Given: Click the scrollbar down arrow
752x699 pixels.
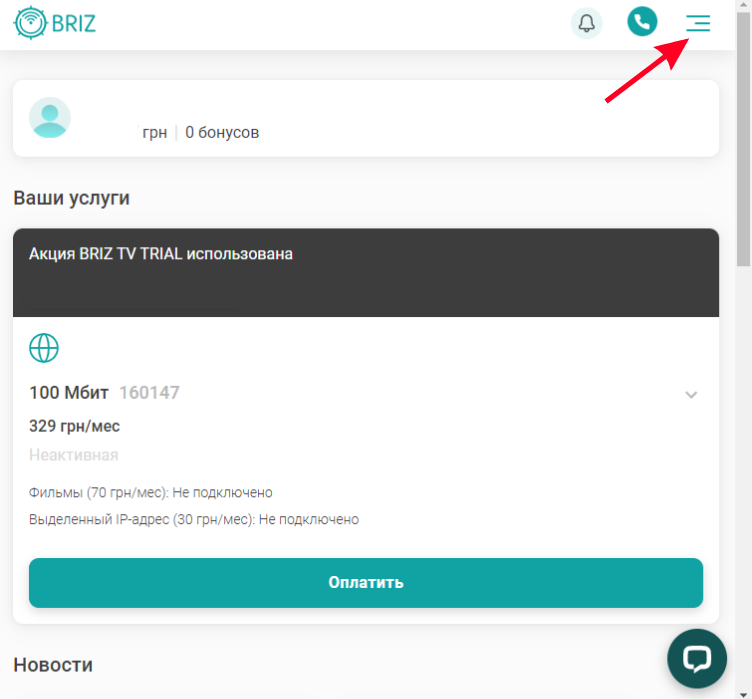Looking at the screenshot, I should (743, 694).
